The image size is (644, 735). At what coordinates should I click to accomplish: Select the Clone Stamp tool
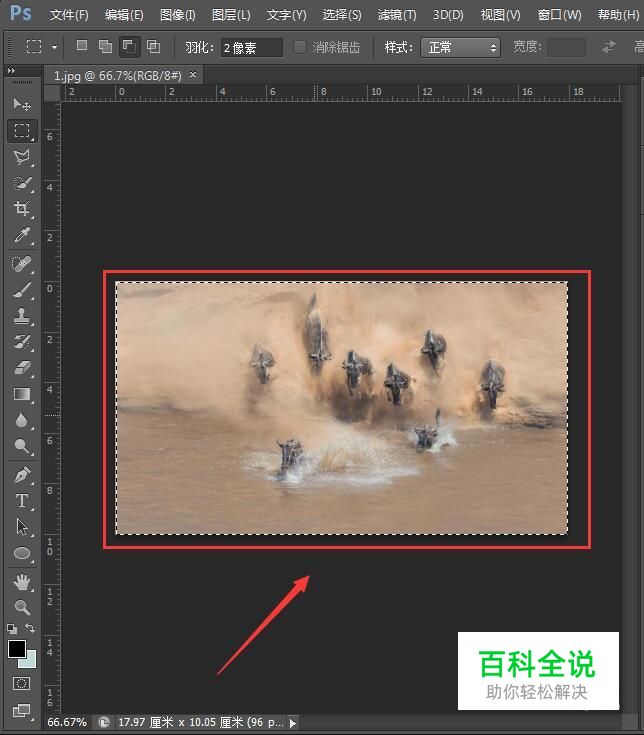22,316
